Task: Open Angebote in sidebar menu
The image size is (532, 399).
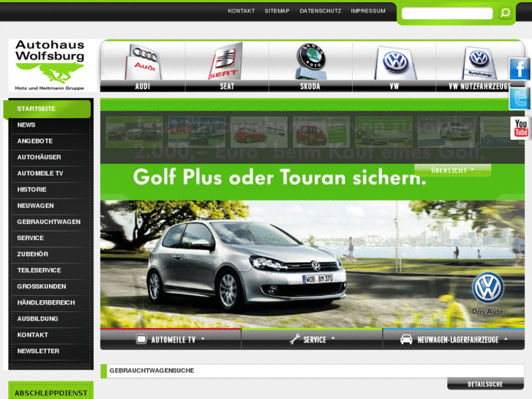Action: [51, 141]
